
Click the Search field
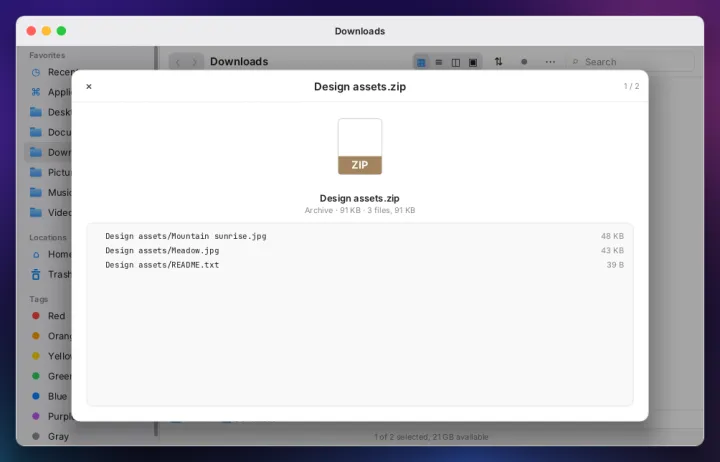click(630, 62)
